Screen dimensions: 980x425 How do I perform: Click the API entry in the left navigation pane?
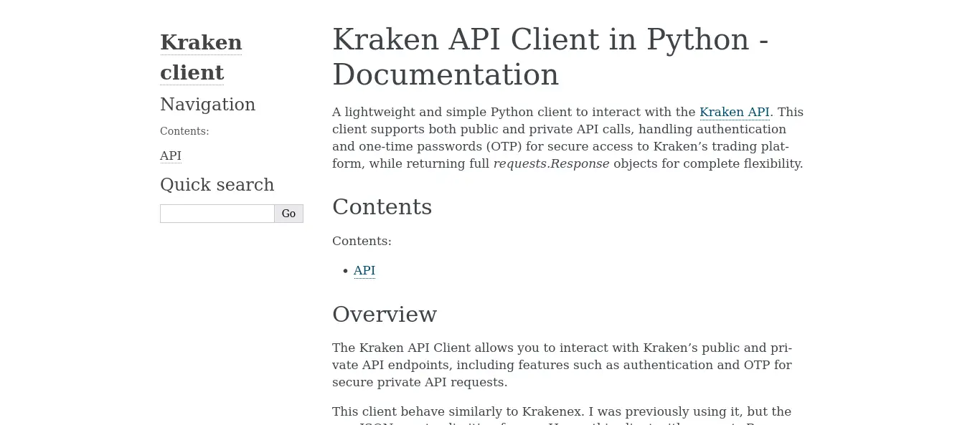[x=170, y=156]
